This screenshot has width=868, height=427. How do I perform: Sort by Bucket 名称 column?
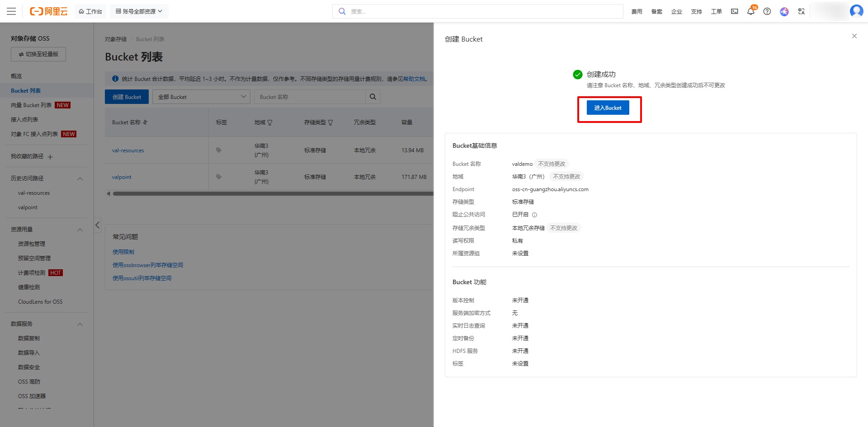click(x=145, y=122)
